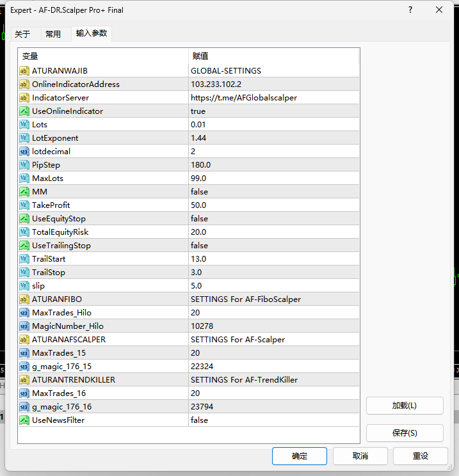The image size is (459, 476).
Task: Click the double-type icon beside MaxLots
Action: [x=24, y=178]
